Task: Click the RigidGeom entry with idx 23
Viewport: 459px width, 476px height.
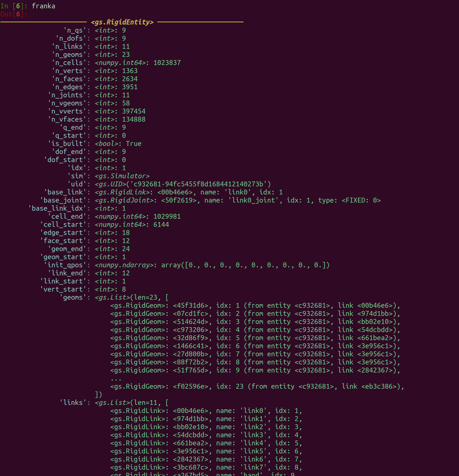Action: (x=257, y=386)
